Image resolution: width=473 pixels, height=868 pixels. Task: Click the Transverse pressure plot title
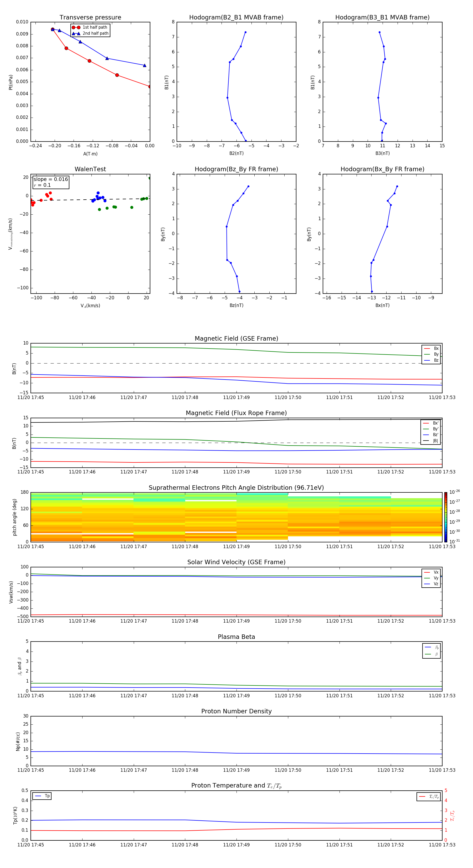click(x=90, y=18)
